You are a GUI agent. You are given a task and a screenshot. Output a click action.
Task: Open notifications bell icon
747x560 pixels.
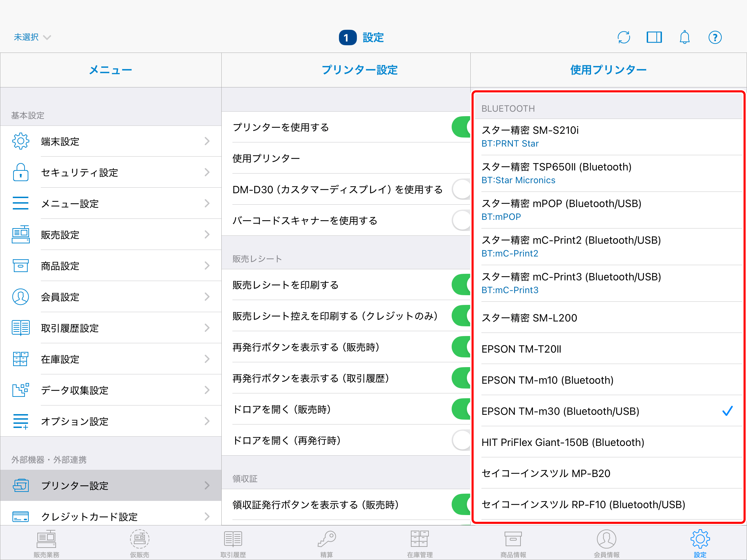pos(685,37)
